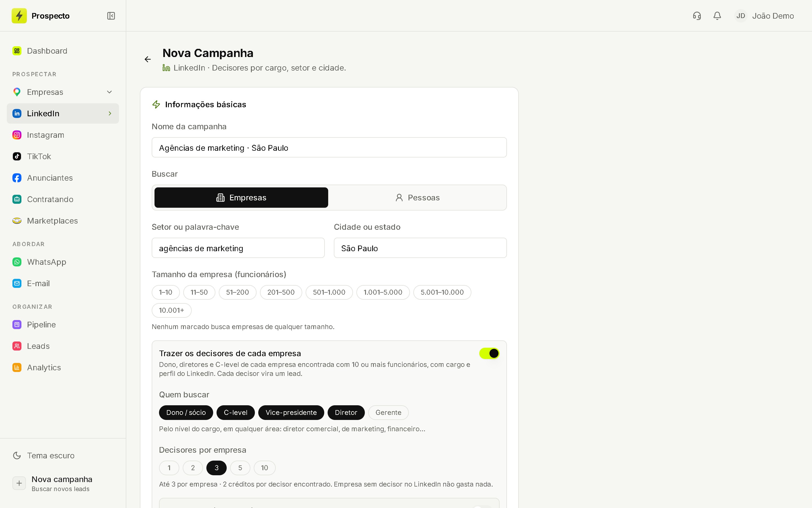Expand the Empresas submenu chevron

tap(109, 92)
